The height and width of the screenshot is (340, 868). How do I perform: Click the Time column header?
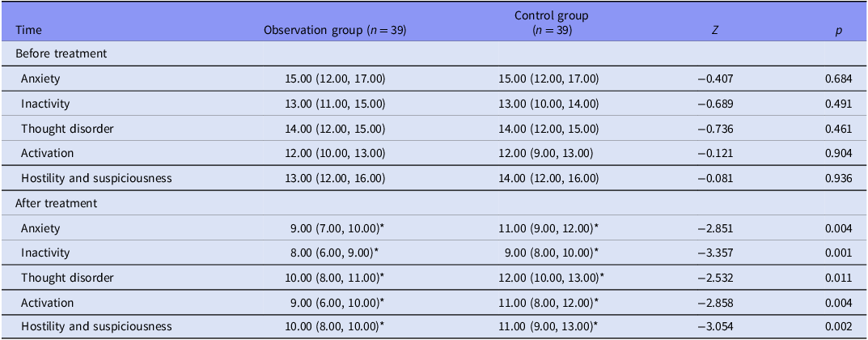pos(28,31)
